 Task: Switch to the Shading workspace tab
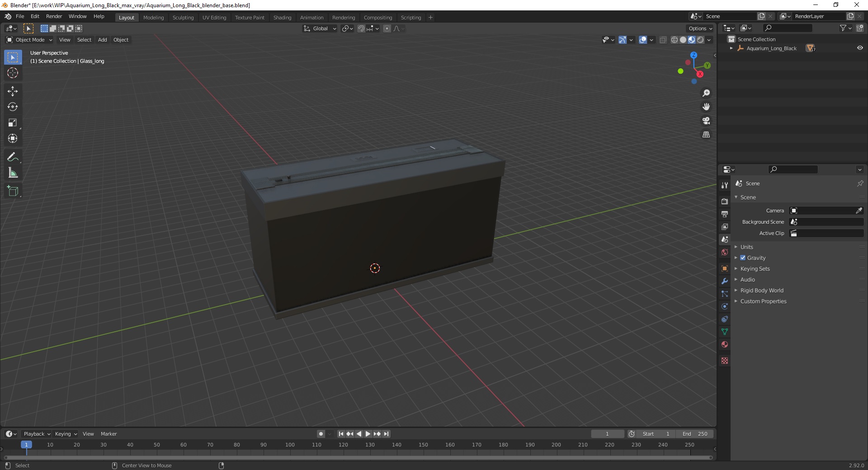[x=282, y=18]
